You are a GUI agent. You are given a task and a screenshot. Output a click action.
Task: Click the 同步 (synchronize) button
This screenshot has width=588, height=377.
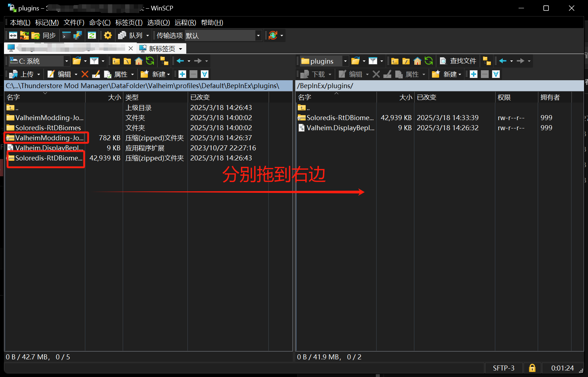click(x=44, y=35)
